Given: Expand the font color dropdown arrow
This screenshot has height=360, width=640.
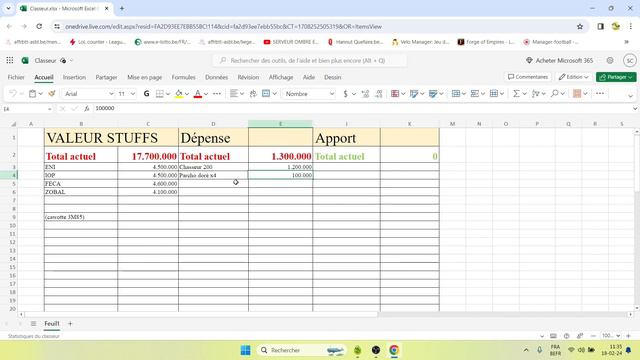Looking at the screenshot, I should point(206,94).
